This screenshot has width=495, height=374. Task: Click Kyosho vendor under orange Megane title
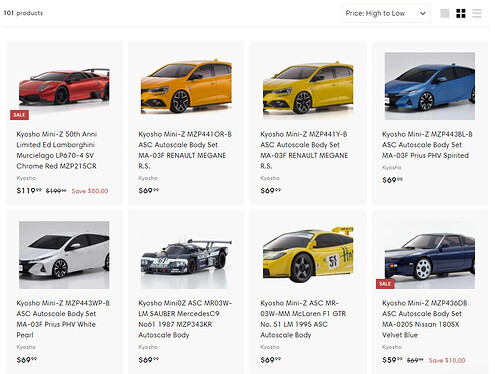click(148, 178)
